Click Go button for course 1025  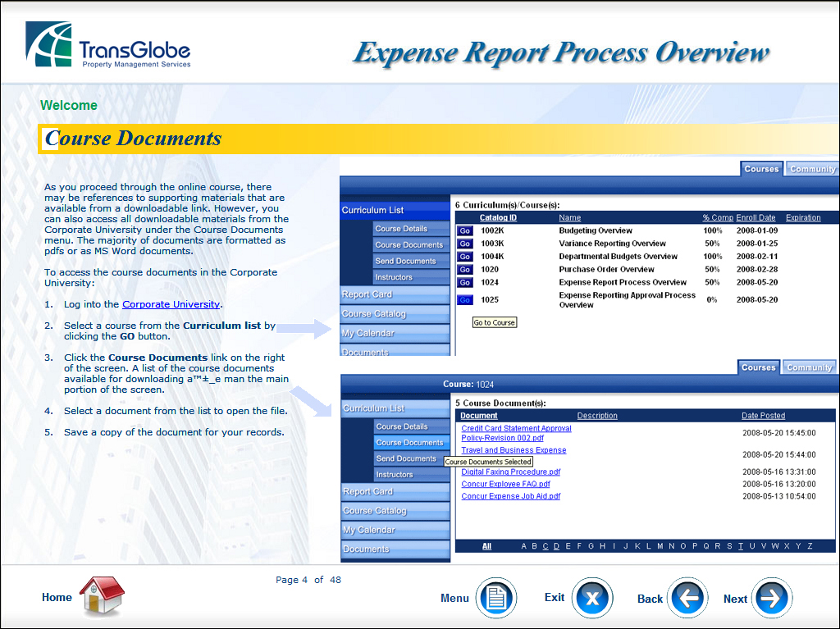point(465,300)
